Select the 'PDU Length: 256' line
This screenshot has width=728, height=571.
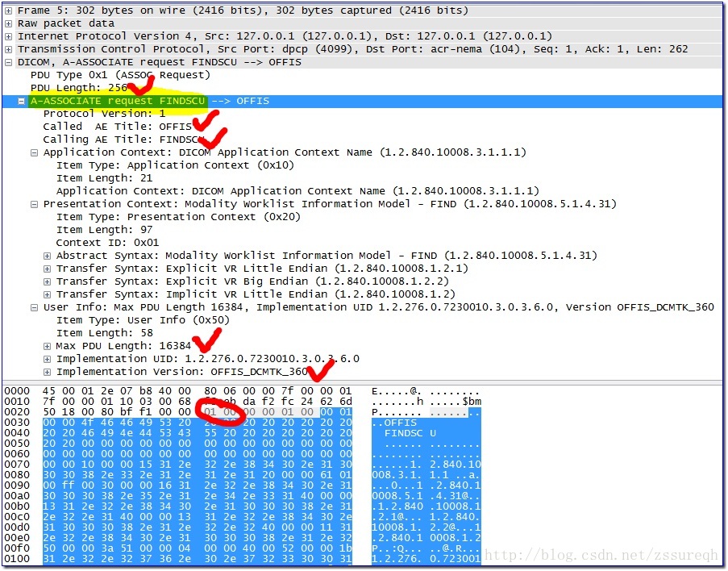coord(79,88)
